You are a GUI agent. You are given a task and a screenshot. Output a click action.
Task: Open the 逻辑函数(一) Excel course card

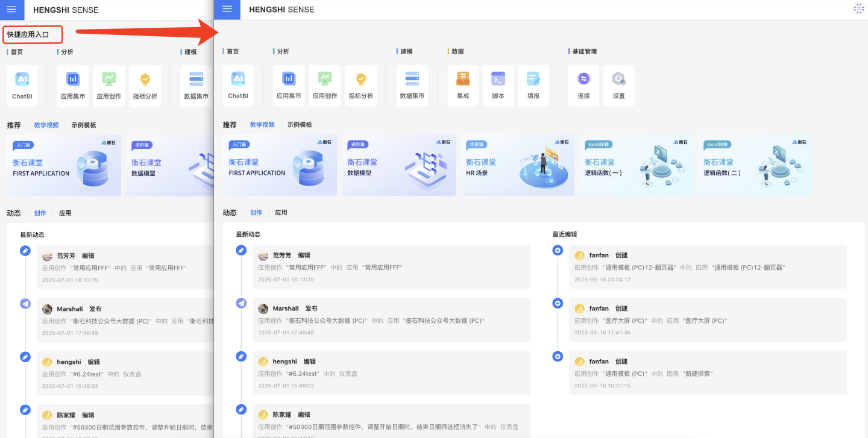click(636, 165)
